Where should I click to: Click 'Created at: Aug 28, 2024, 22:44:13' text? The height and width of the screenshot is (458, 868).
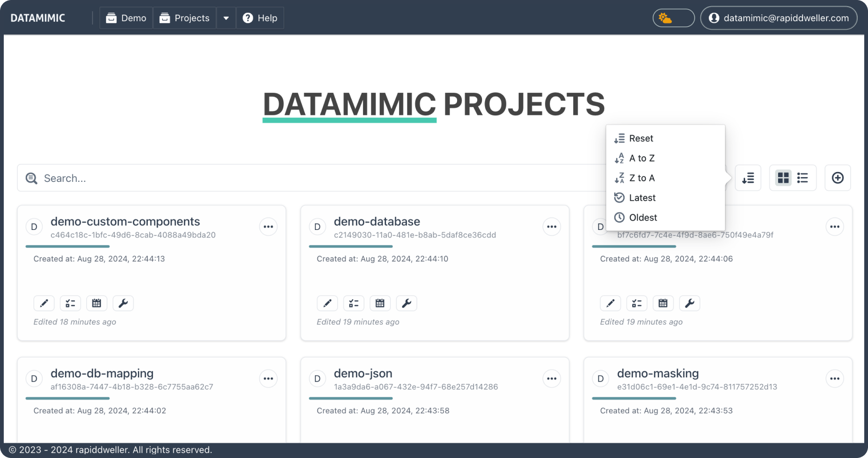click(x=99, y=259)
